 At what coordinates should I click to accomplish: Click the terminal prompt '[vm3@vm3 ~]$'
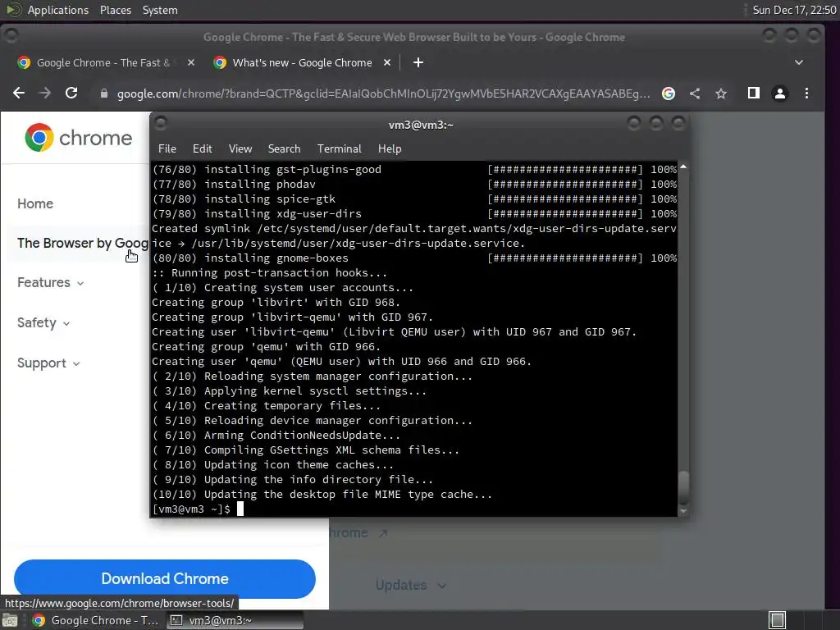pyautogui.click(x=191, y=509)
